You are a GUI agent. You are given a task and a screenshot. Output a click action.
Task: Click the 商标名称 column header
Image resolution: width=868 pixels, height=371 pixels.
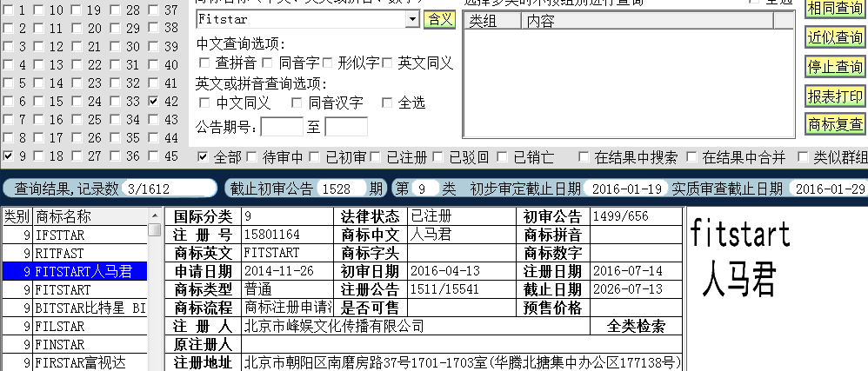[90, 216]
